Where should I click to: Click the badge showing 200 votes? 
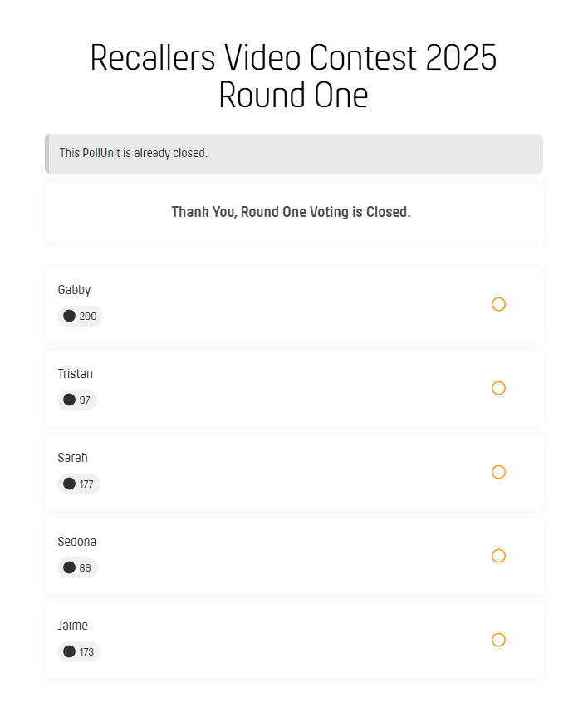[80, 316]
